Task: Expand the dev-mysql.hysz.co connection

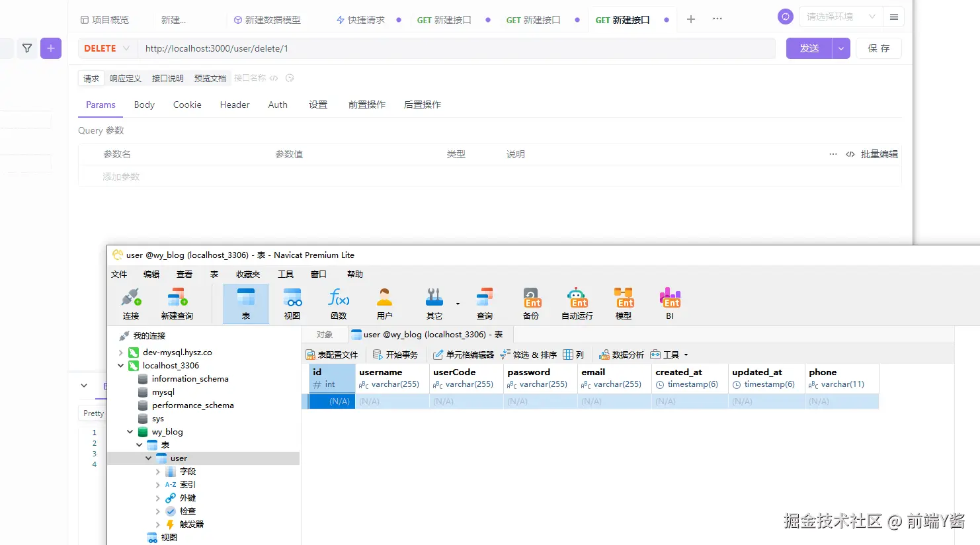Action: pyautogui.click(x=121, y=353)
